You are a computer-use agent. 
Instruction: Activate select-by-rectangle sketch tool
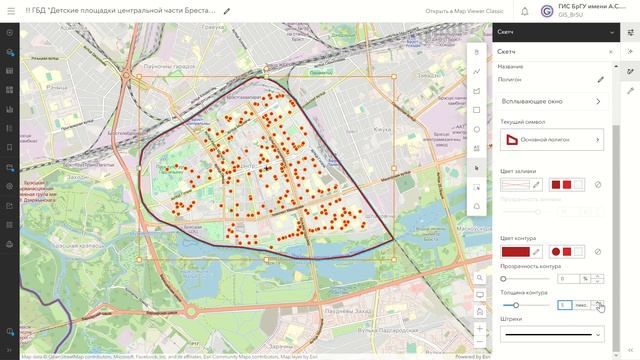tap(477, 187)
